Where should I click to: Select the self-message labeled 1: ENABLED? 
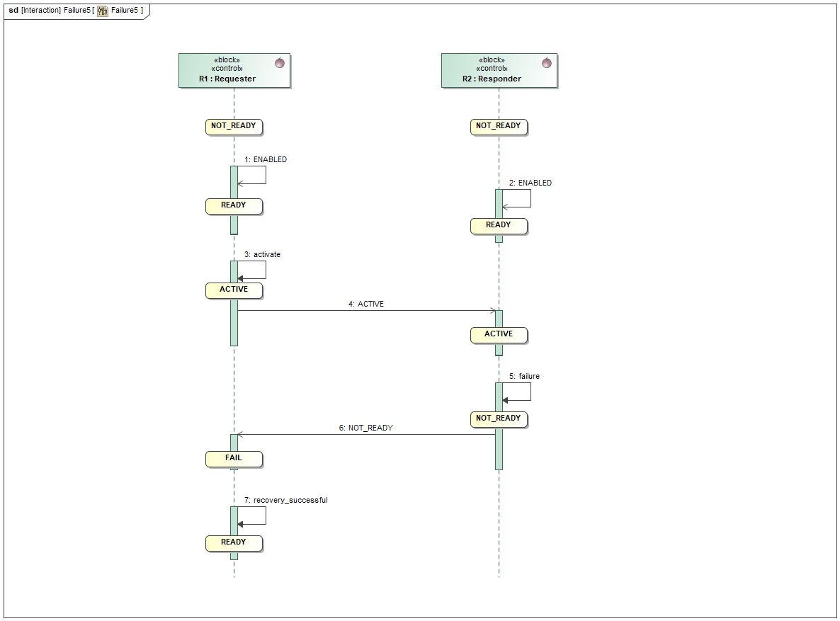point(265,159)
